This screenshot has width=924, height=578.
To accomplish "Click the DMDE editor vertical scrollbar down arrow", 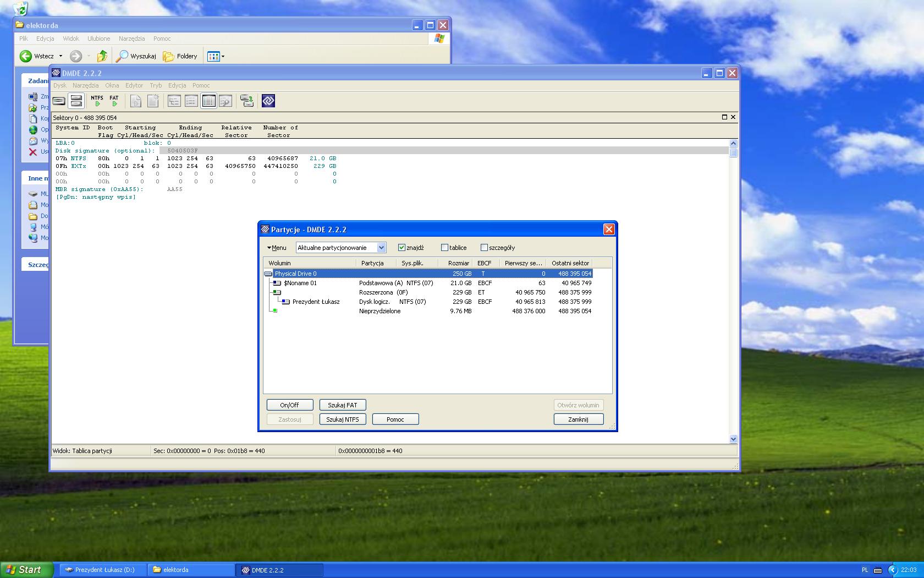I will point(733,439).
